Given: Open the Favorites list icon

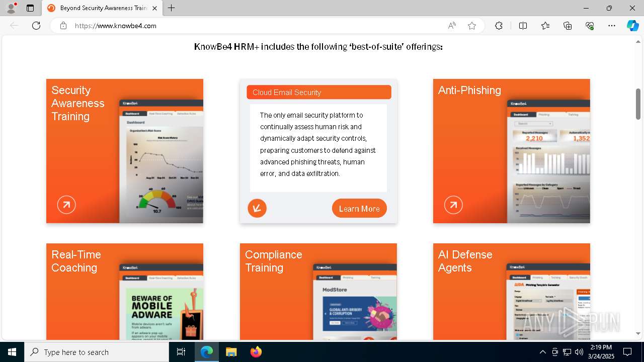Looking at the screenshot, I should [x=545, y=26].
